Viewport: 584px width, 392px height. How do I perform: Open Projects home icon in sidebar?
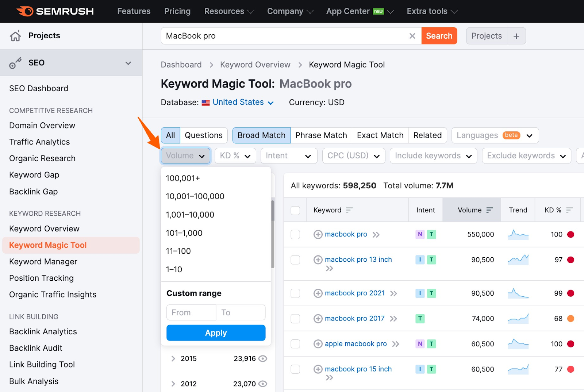click(x=15, y=36)
